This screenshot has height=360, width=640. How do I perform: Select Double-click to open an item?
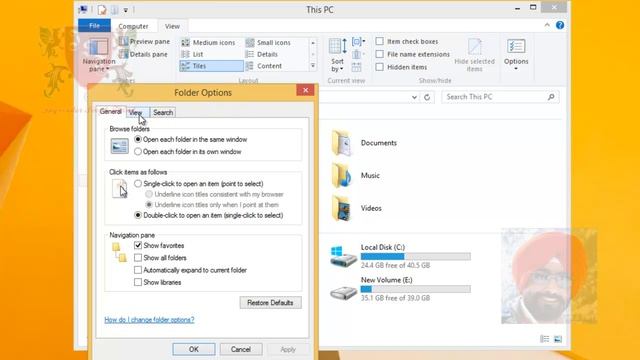point(138,215)
